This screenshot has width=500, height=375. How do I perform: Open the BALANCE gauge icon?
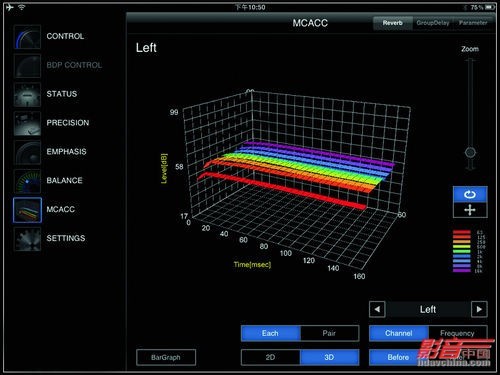pos(27,181)
